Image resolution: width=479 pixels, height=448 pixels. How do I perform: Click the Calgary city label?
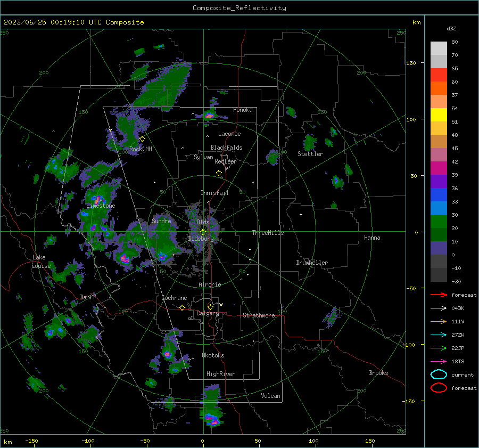(208, 313)
